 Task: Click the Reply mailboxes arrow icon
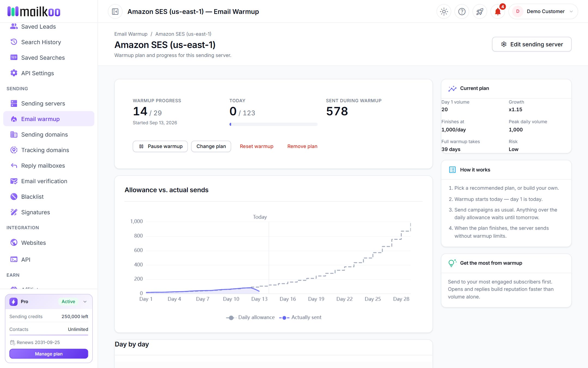[x=14, y=165]
